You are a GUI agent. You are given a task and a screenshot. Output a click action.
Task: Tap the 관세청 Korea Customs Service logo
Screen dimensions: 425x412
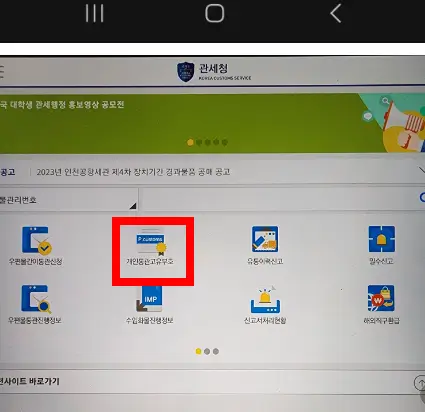(214, 72)
